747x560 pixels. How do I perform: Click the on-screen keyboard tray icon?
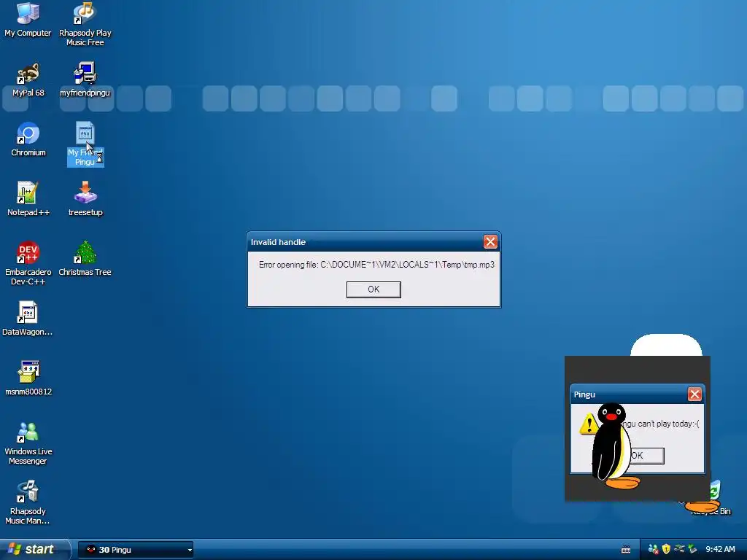626,550
